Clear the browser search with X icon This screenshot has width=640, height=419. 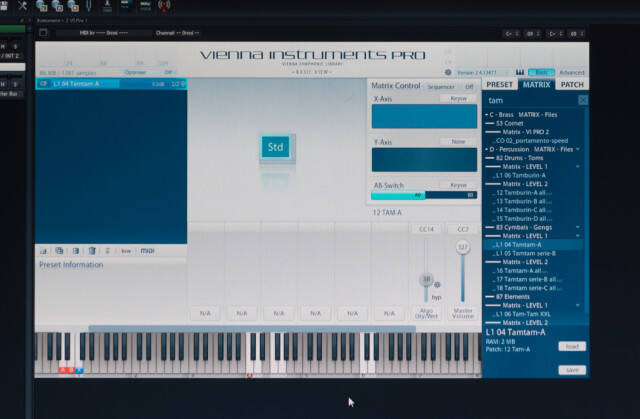pos(583,100)
